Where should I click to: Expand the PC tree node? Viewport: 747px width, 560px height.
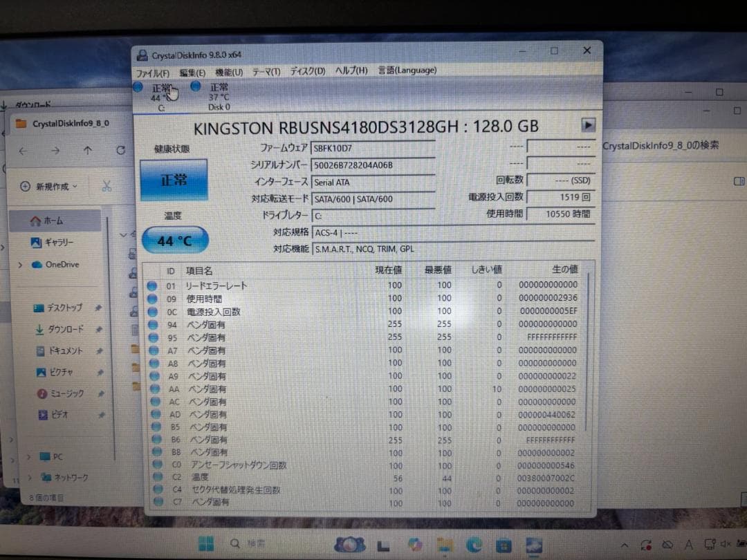29,458
